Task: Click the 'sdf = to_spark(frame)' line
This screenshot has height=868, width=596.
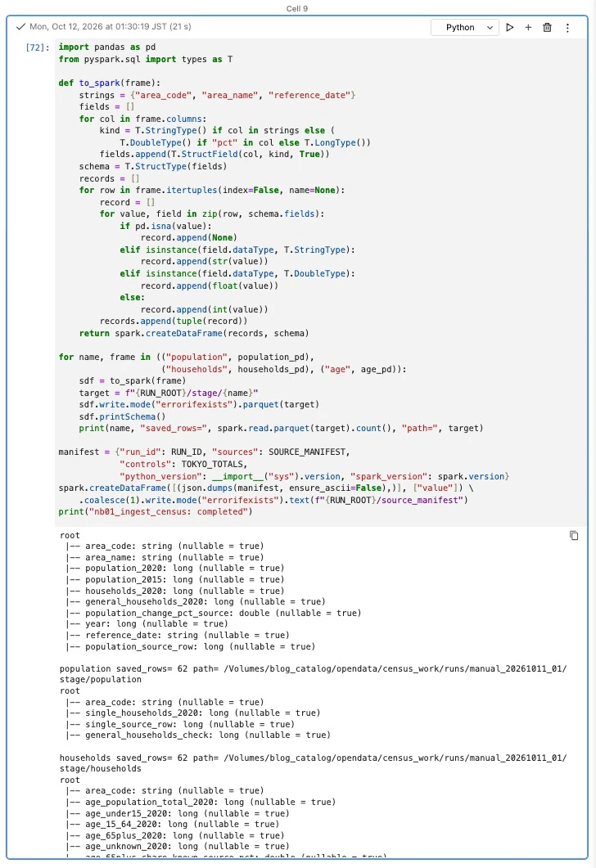Action: coord(133,381)
